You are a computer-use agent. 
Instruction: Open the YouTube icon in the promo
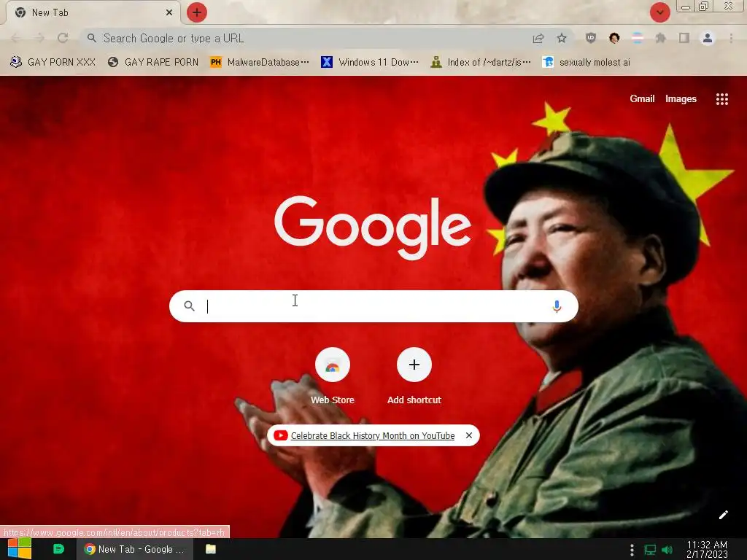[281, 435]
